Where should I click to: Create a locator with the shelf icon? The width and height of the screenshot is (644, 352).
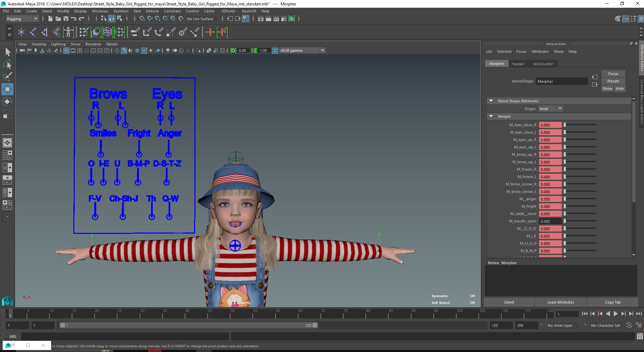tap(21, 32)
